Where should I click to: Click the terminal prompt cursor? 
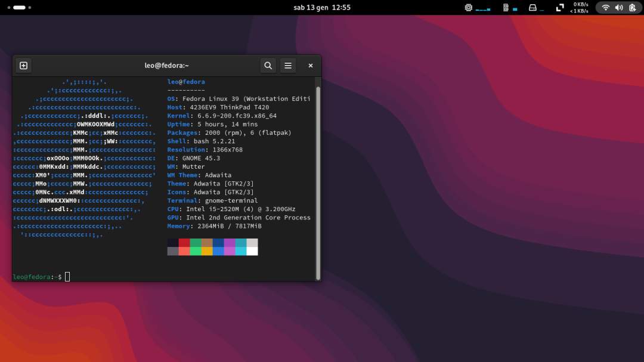tap(67, 277)
